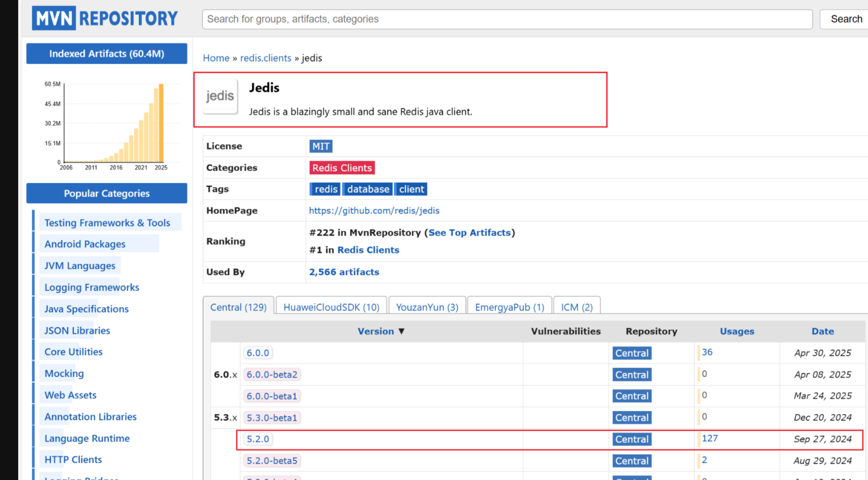Open version 6.0.0
Viewport: 868px width, 480px height.
pyautogui.click(x=258, y=353)
